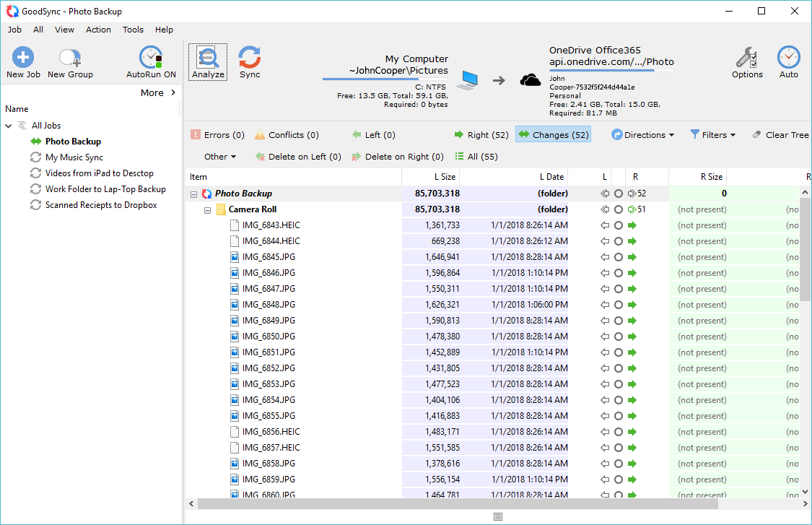Set IMG_6845.JPG to do-nothing circle
The width and height of the screenshot is (812, 525).
(619, 257)
